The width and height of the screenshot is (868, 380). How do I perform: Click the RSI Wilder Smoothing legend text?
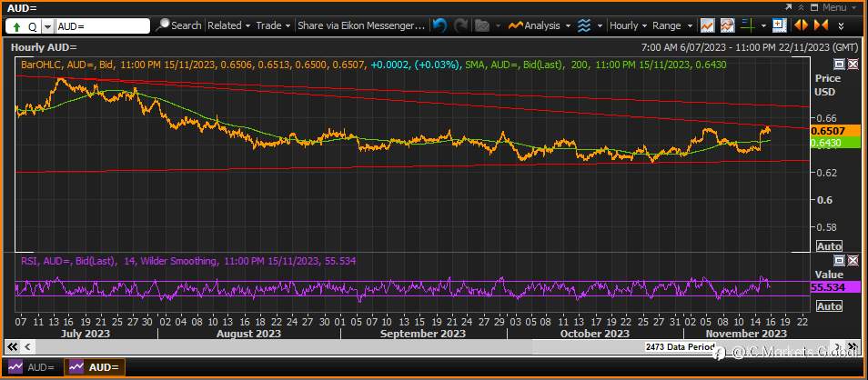(187, 261)
